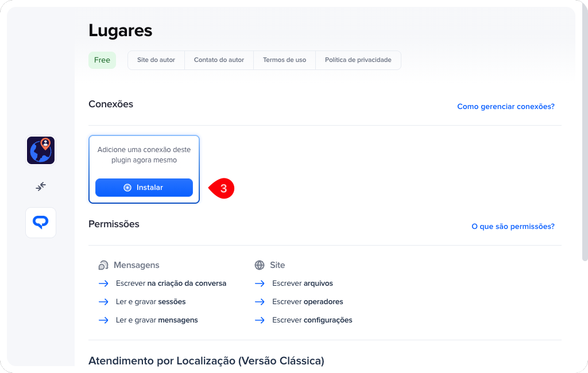Viewport: 588px width, 373px height.
Task: Open Contato do autor tab
Action: click(219, 60)
